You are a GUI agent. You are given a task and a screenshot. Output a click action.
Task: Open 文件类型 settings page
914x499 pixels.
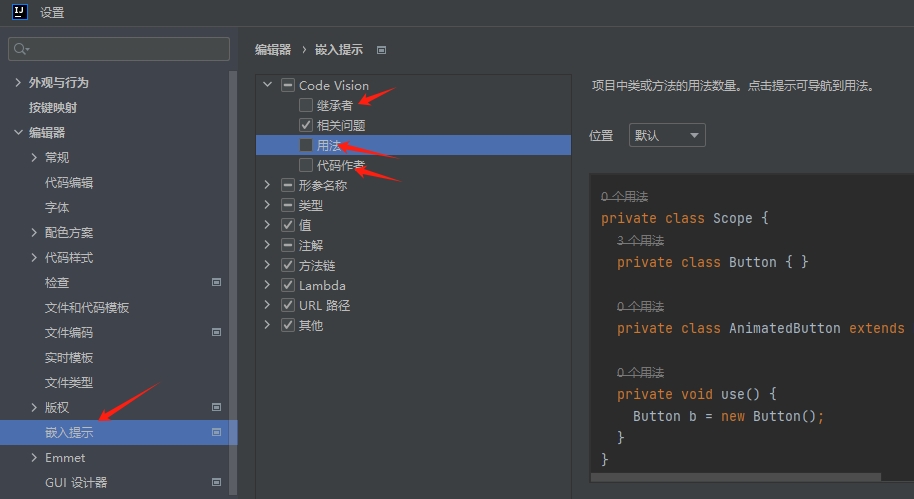click(69, 382)
